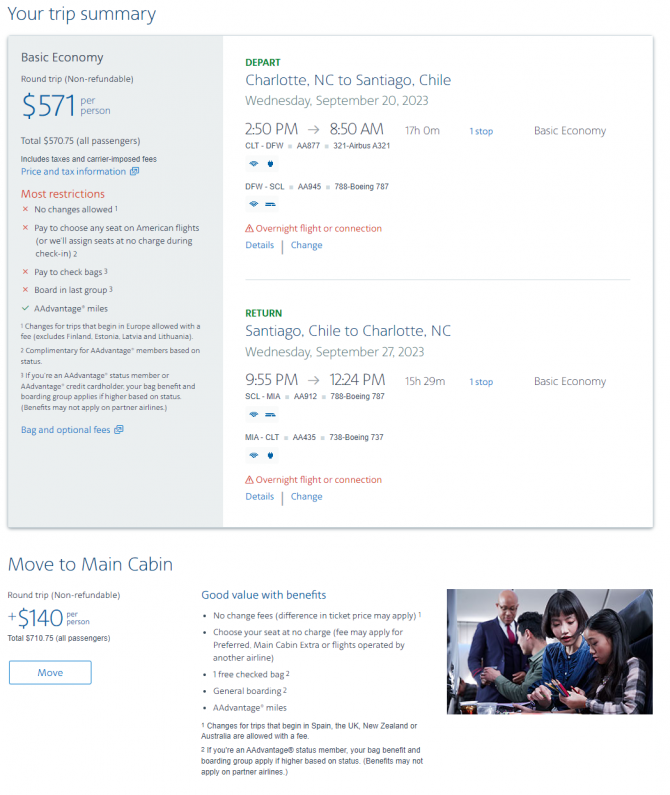Click the Move to Main Cabin button
670x795 pixels.
coord(50,672)
